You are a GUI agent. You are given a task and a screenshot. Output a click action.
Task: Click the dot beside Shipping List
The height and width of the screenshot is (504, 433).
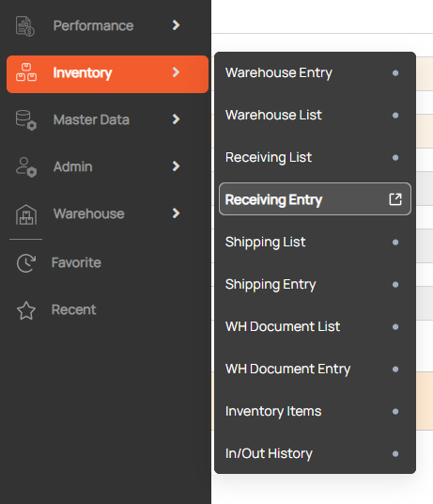[x=395, y=242]
